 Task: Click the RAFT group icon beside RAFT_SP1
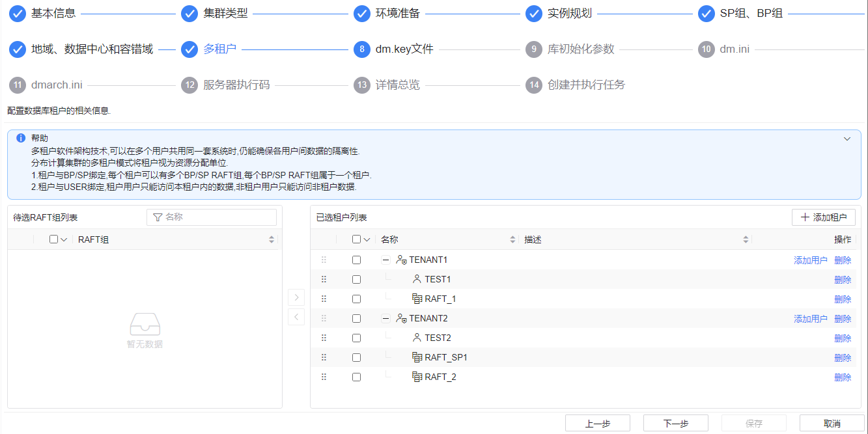[x=417, y=357]
